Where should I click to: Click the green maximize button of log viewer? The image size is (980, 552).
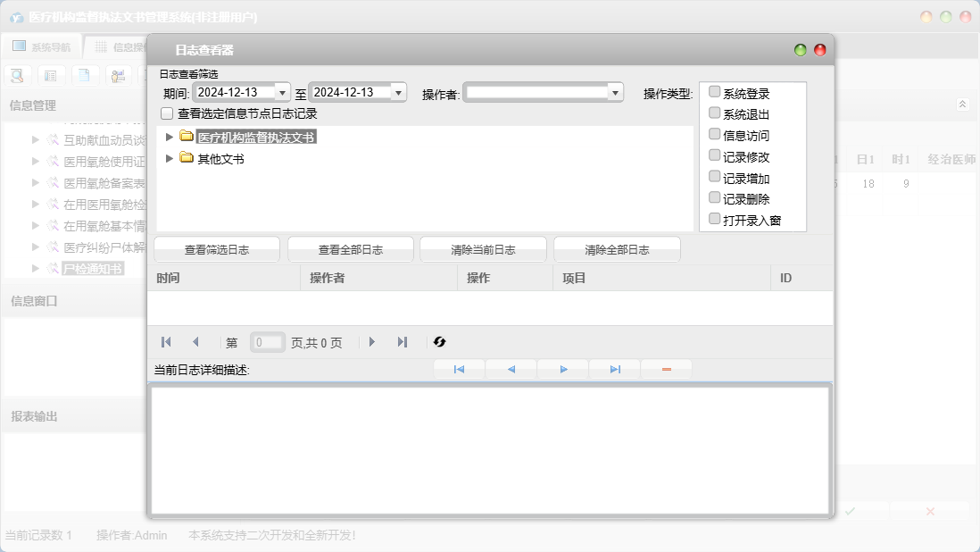tap(800, 50)
